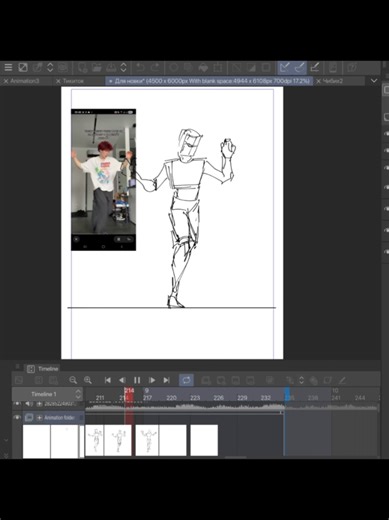
Task: Close the Чибик2 tab
Action: [x=318, y=81]
